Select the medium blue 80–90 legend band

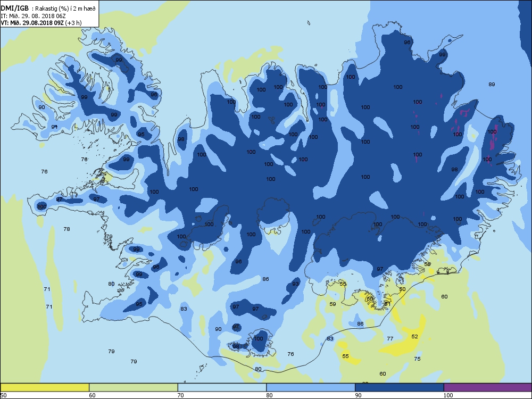[311, 387]
